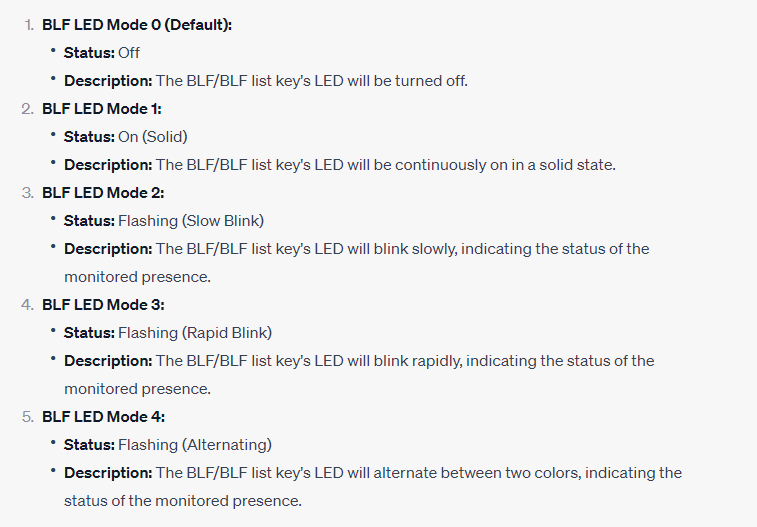Select the BLF LED Mode 2 heading
The image size is (757, 527).
[103, 193]
